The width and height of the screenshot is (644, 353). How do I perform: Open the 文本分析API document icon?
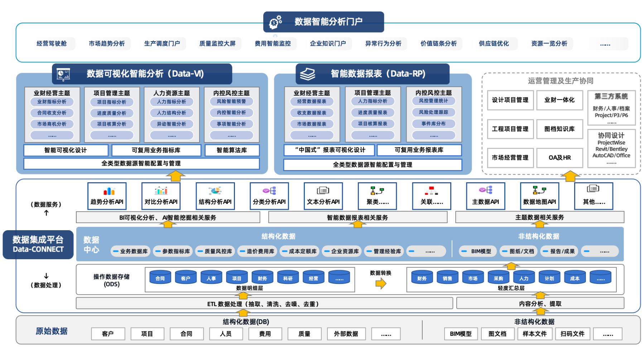click(323, 190)
